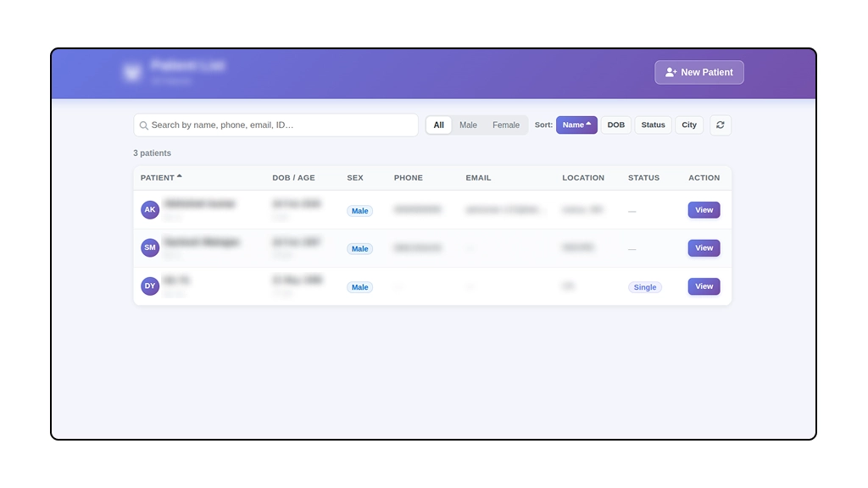Viewport: 868px width, 488px height.
Task: View the SM patient record
Action: 704,248
